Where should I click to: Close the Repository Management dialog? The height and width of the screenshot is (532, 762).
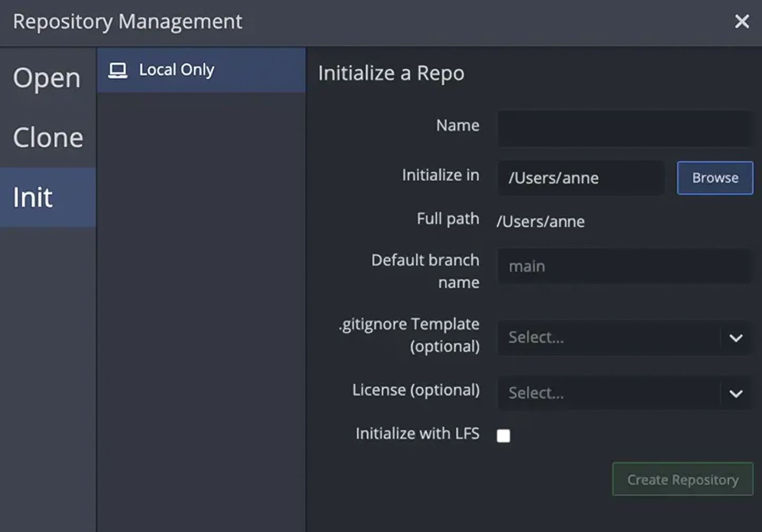pos(742,22)
